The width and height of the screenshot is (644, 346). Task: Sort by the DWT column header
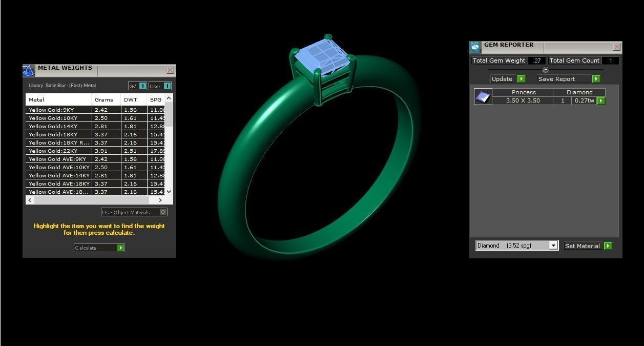134,100
